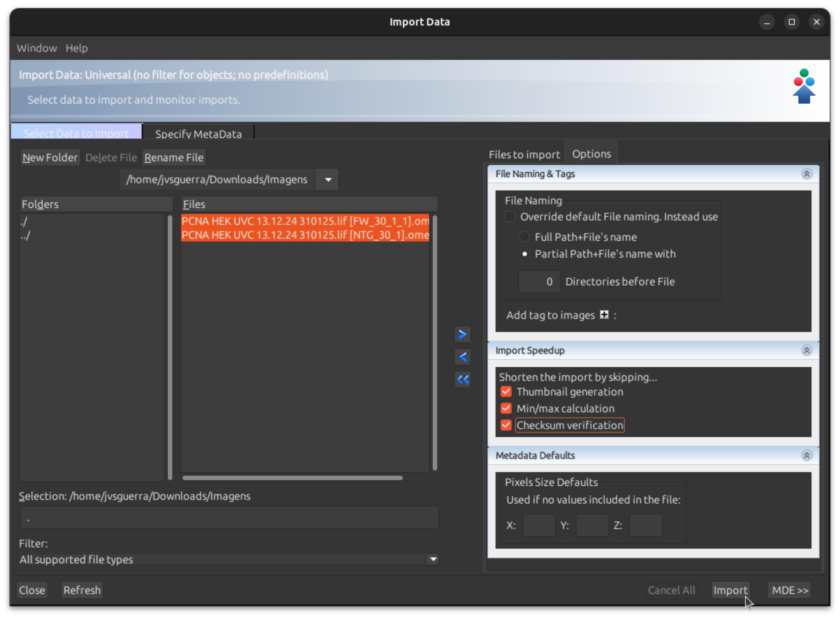Select Full Path+File's name option

tap(524, 237)
